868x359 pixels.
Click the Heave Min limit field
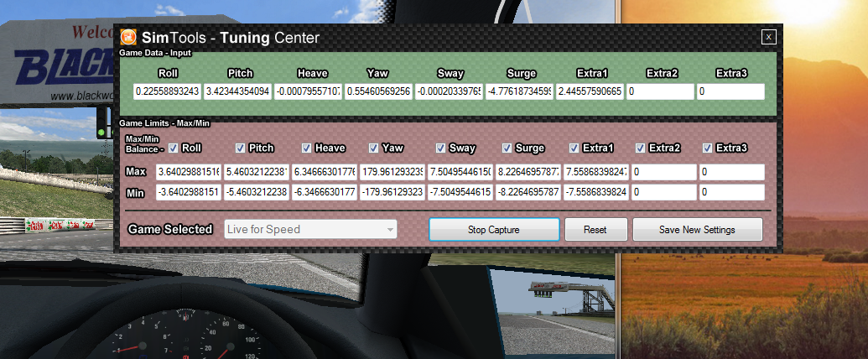(325, 193)
